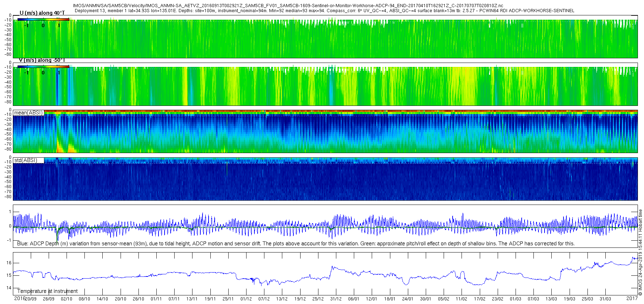The height and width of the screenshot is (304, 644).
Task: Click the 16 tick on temperature axis
Action: coord(9,263)
